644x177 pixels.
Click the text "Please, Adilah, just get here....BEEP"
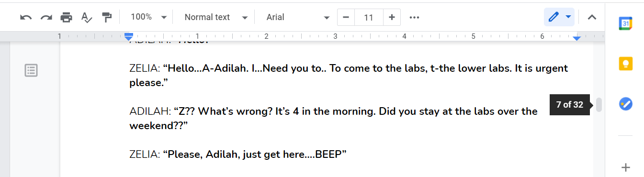(254, 155)
